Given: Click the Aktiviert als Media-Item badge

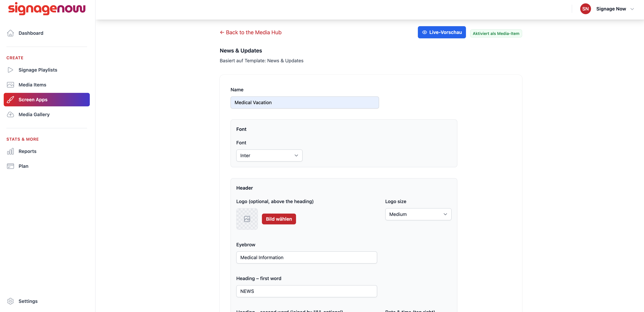Looking at the screenshot, I should [x=496, y=34].
